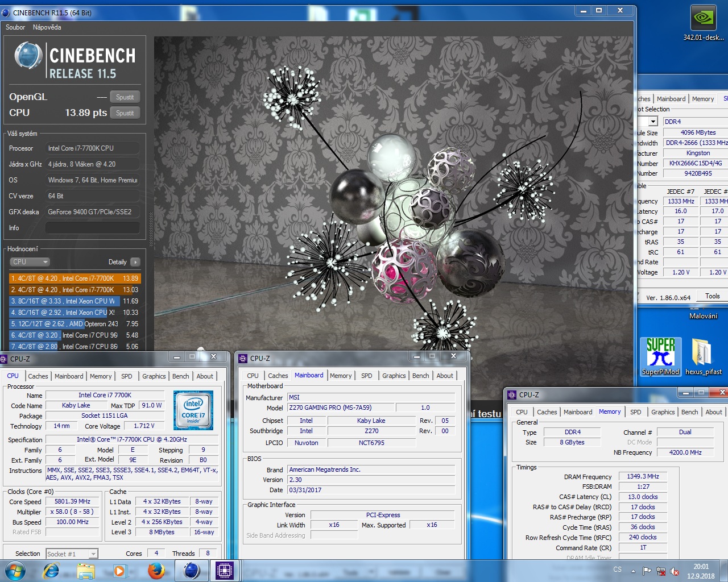Switch to Cinebench taskbar button

pos(192,571)
